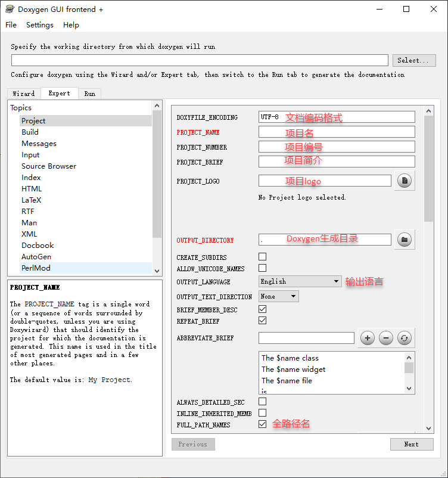Enable ALWAYS_DETAILED_SEC checkbox
The width and height of the screenshot is (448, 478).
click(x=262, y=402)
